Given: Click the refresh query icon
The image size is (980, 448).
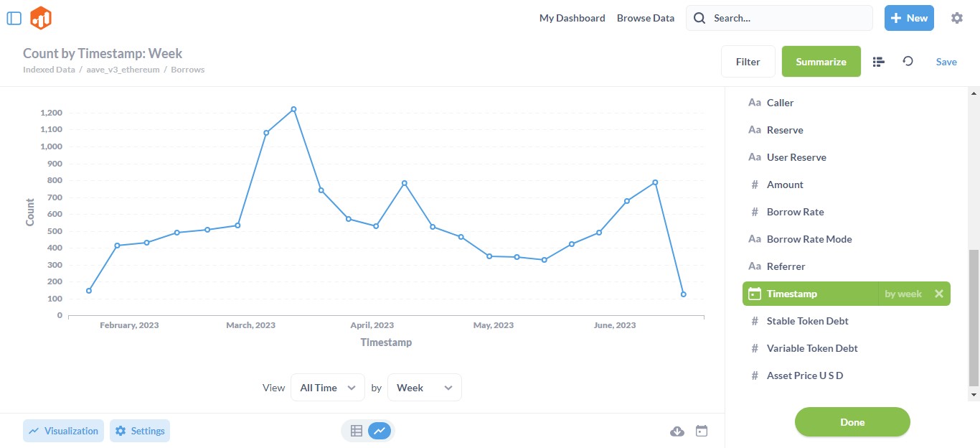Looking at the screenshot, I should tap(908, 62).
